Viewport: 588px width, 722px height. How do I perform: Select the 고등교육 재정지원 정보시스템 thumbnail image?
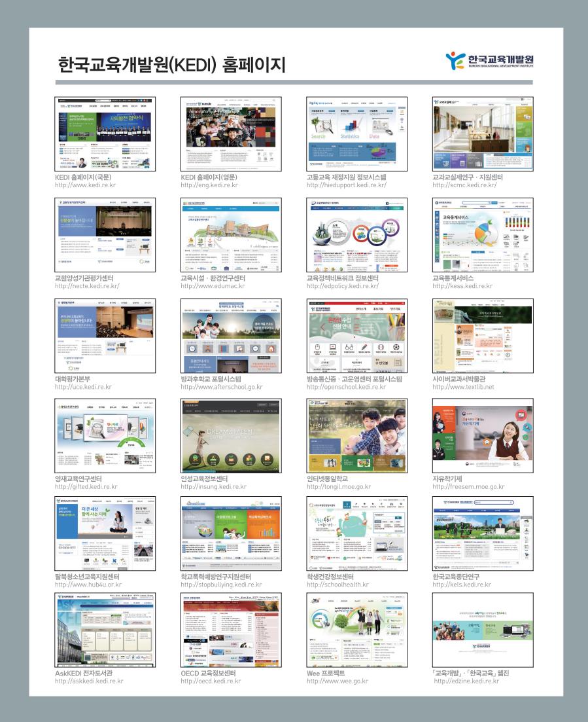pos(357,134)
